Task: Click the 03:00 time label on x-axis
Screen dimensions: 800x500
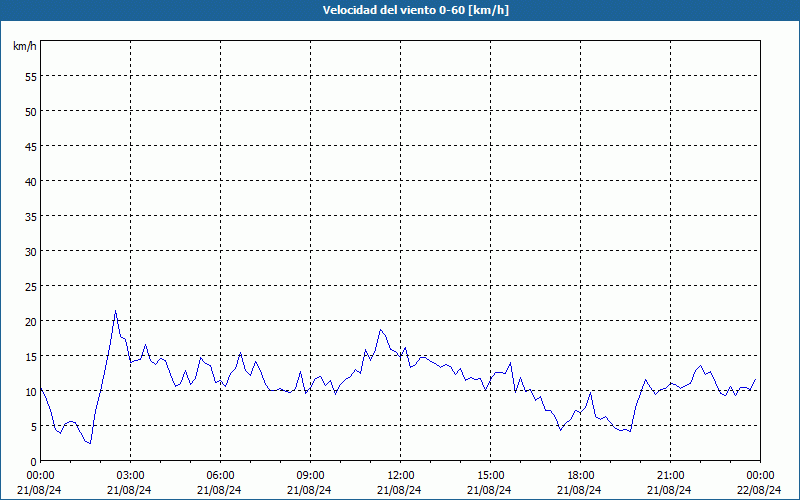Action: click(130, 476)
